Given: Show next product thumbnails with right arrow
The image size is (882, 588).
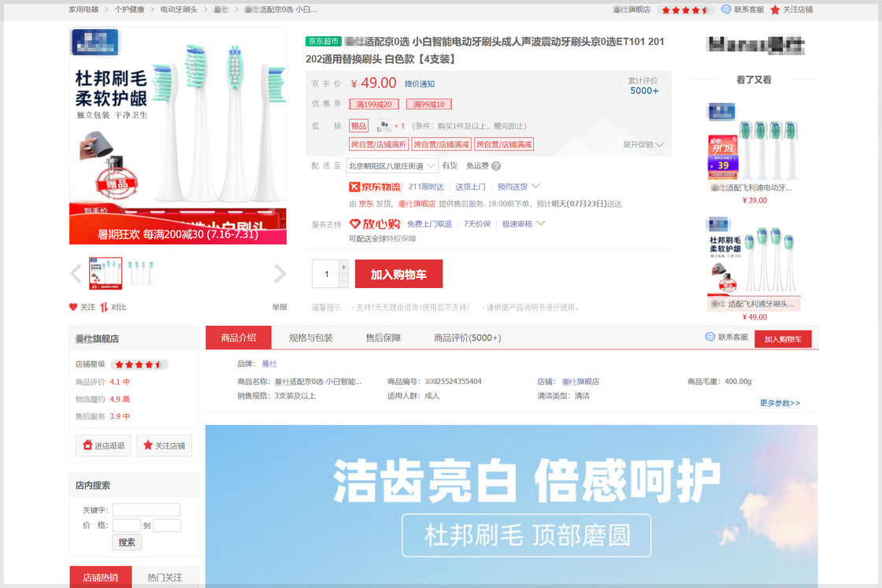Looking at the screenshot, I should [280, 273].
